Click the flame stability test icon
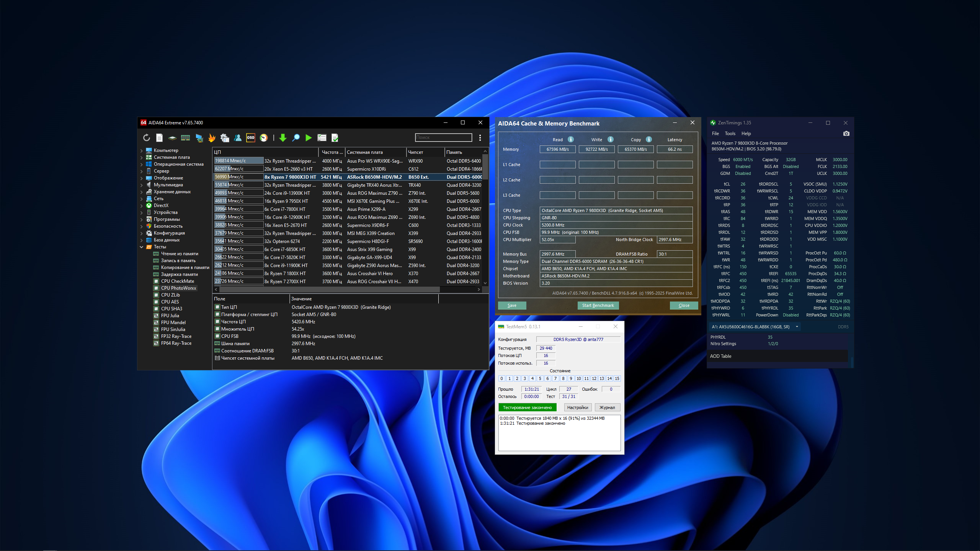980x551 pixels. [212, 138]
